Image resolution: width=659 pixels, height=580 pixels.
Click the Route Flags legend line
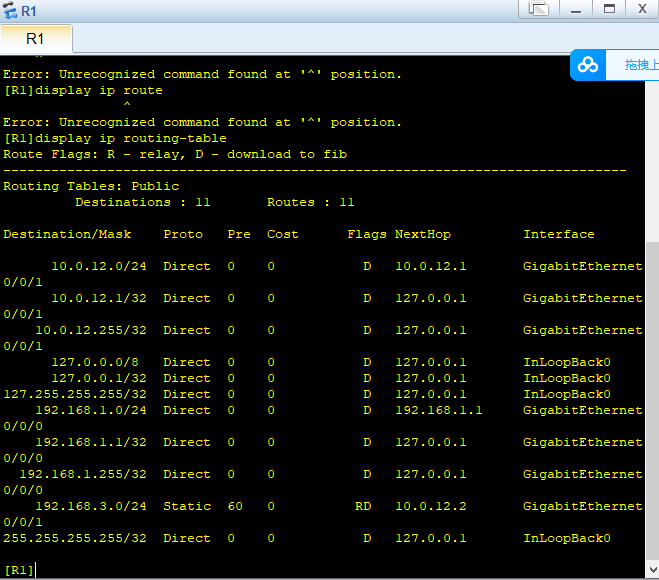tap(174, 154)
